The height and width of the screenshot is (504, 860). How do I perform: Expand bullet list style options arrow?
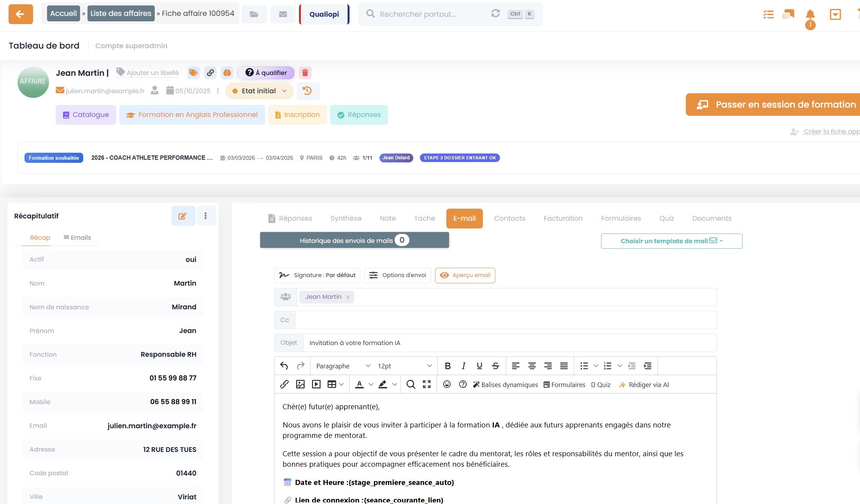coord(596,366)
